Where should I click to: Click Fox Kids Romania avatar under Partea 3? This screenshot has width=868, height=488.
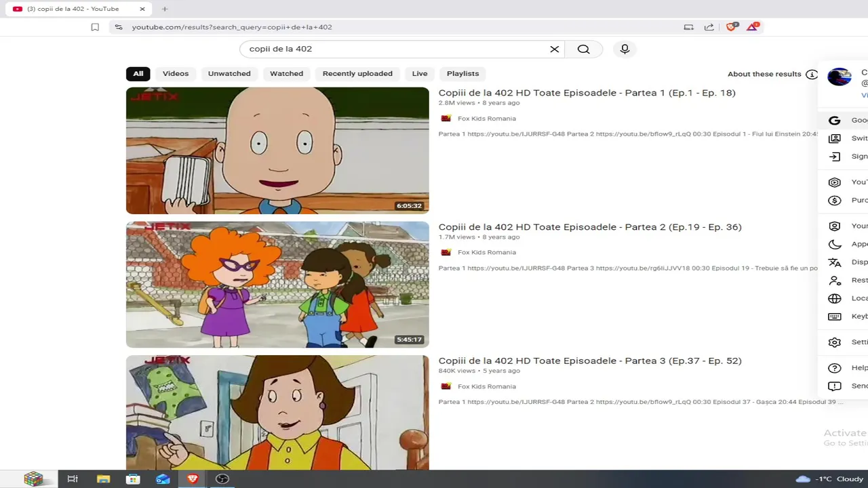(446, 386)
